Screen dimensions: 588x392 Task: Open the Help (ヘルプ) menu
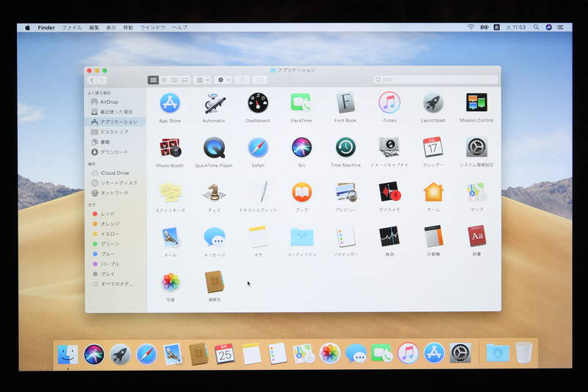(179, 27)
